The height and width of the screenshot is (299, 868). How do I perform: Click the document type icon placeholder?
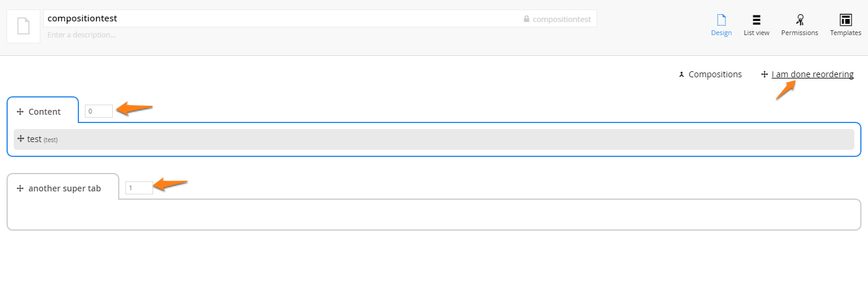pyautogui.click(x=23, y=26)
